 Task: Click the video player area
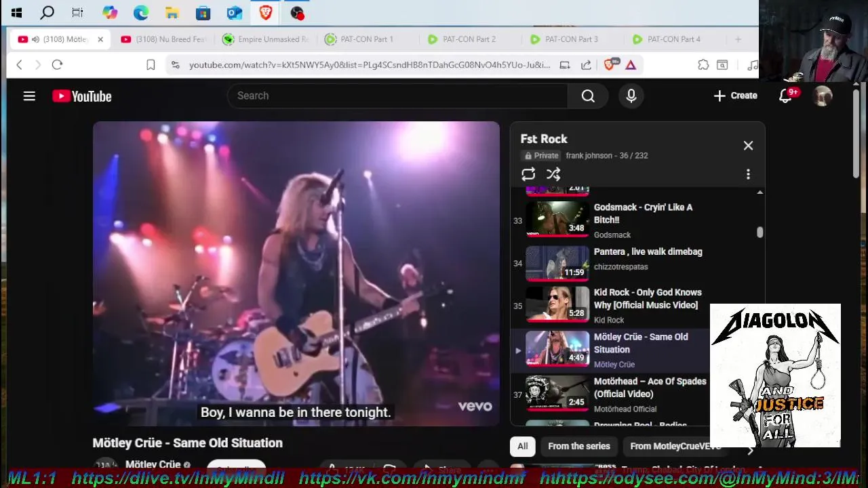pyautogui.click(x=296, y=273)
